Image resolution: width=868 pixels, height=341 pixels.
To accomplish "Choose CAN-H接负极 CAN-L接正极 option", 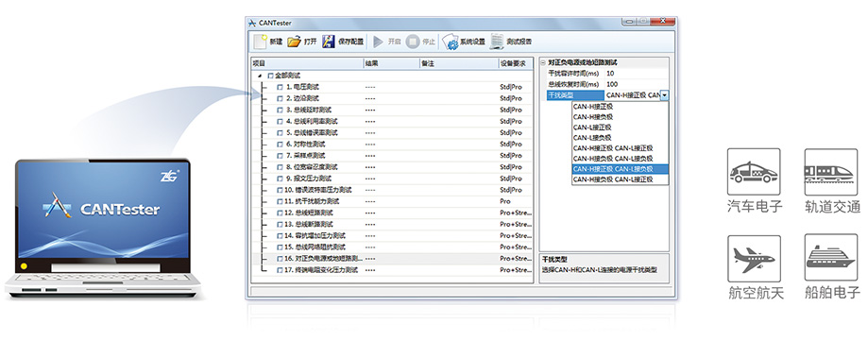I will pos(620,179).
